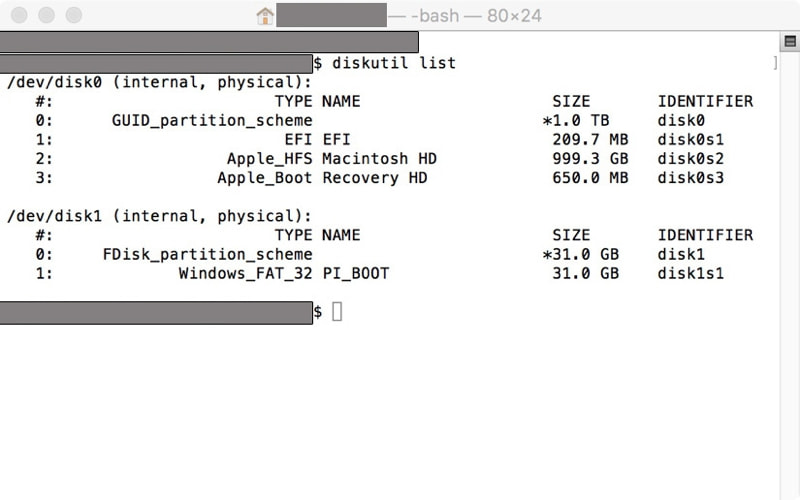Click the /dev/disk0 header line
The height and width of the screenshot is (500, 800).
[x=159, y=82]
